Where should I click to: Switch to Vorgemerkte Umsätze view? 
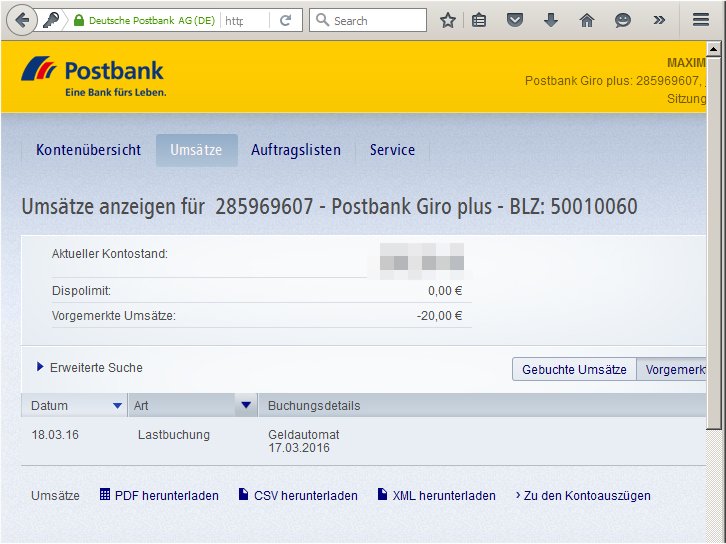pos(672,369)
